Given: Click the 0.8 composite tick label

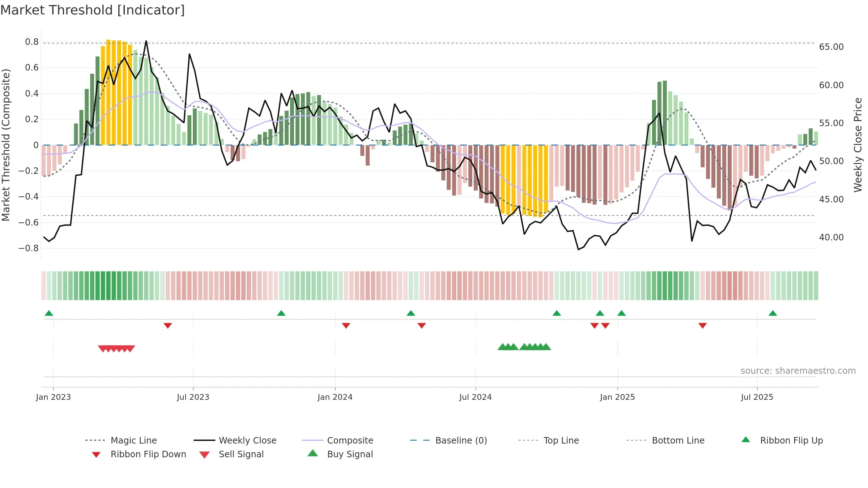Looking at the screenshot, I should (x=32, y=42).
